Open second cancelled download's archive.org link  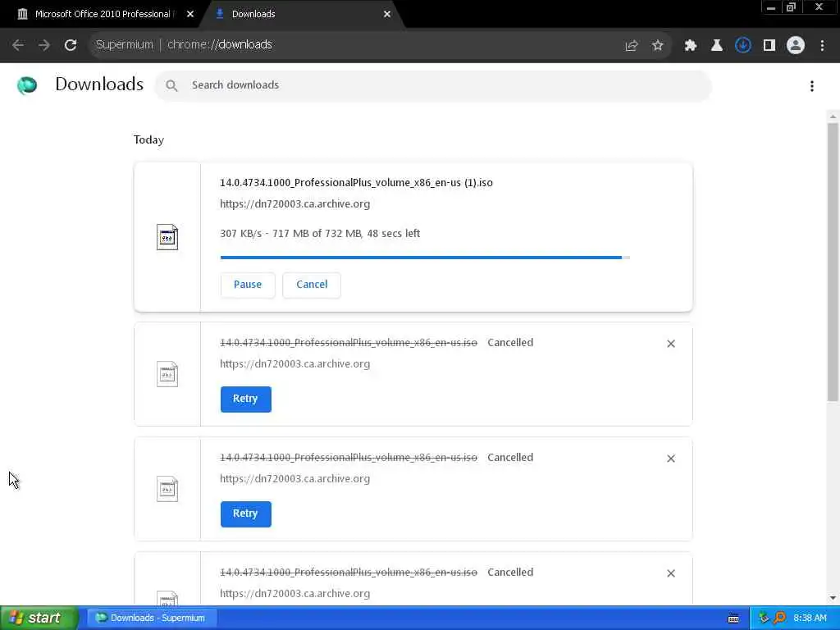coord(294,479)
